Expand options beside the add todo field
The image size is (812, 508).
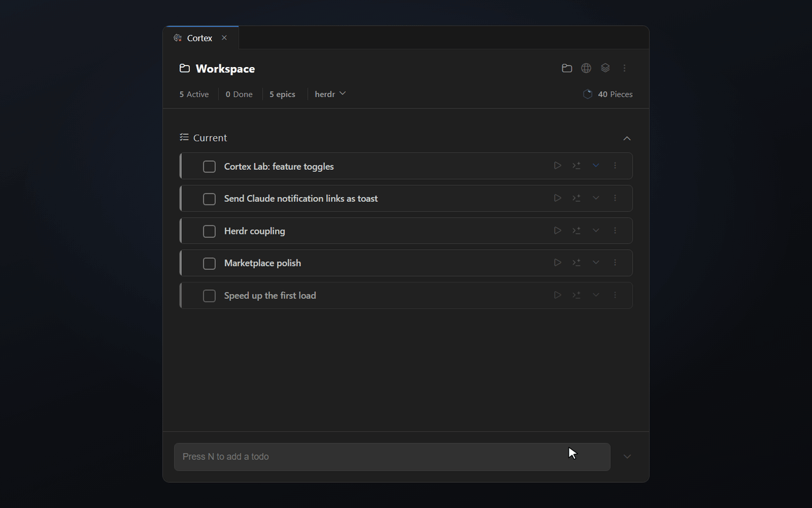pyautogui.click(x=627, y=457)
